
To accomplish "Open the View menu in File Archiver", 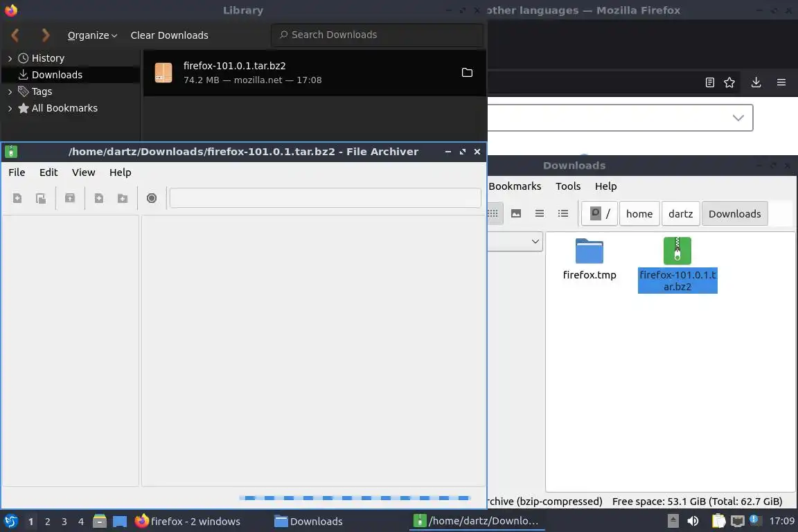I will [x=83, y=172].
